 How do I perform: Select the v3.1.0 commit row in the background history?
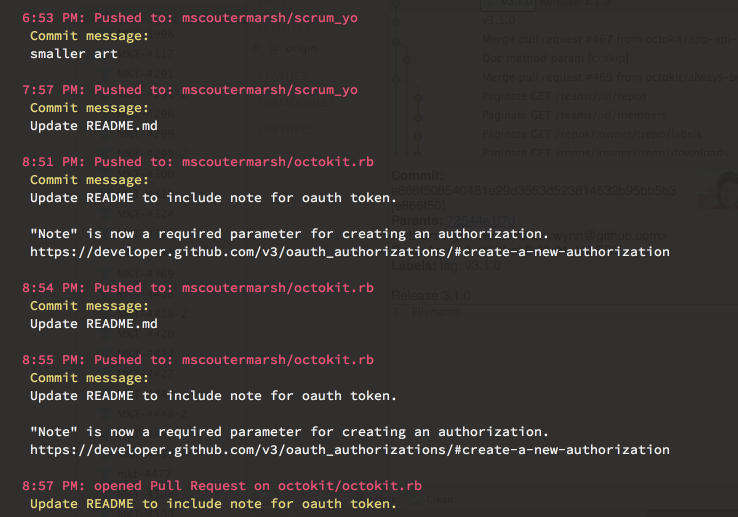(498, 21)
